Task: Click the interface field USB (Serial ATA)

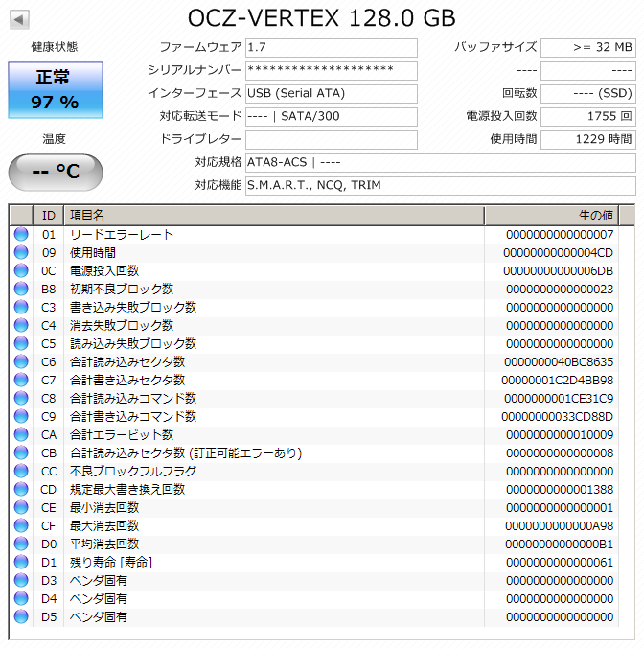Action: (x=332, y=94)
